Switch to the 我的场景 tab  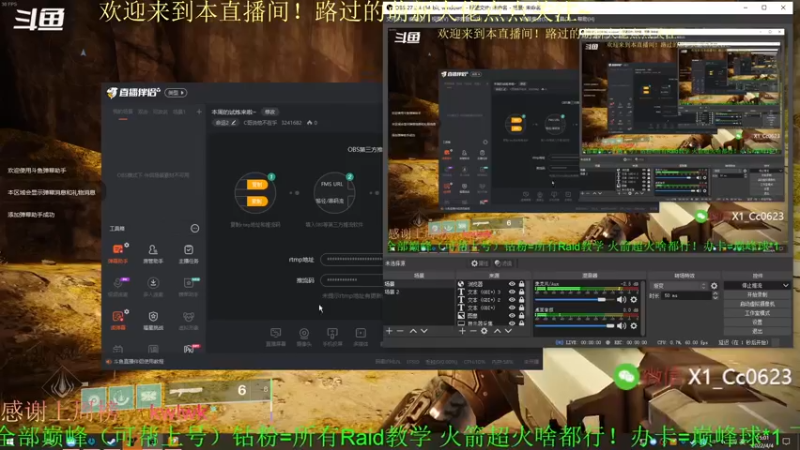[x=122, y=112]
